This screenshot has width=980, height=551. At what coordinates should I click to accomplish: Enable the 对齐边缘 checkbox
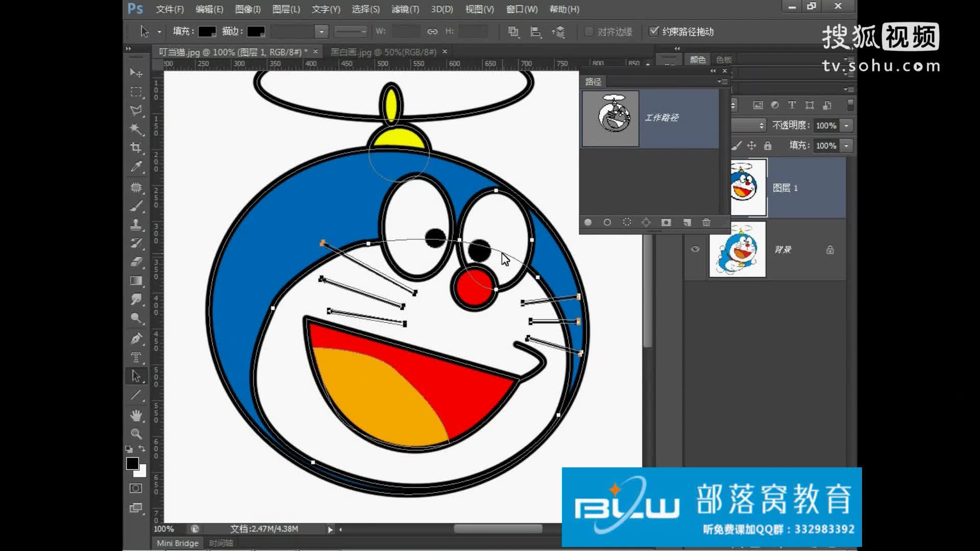[x=589, y=32]
